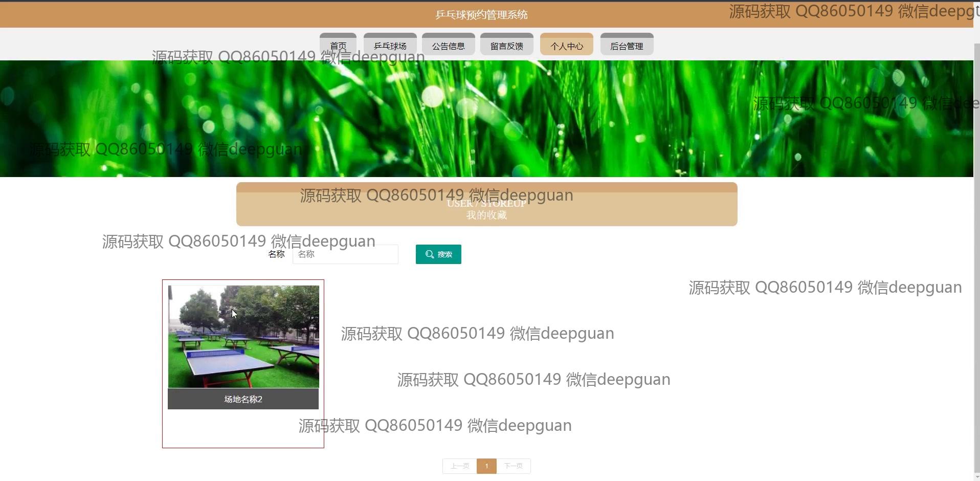Switch to the 公告信息 tab
Viewport: 980px width, 481px height.
tap(448, 46)
